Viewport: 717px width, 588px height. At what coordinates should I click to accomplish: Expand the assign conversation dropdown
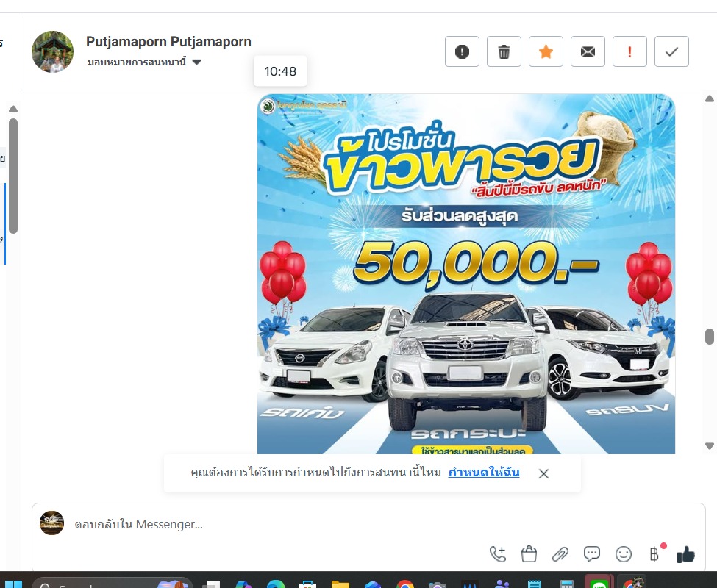point(144,62)
